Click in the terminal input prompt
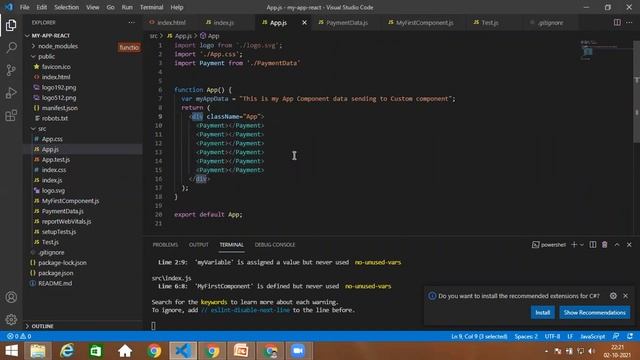Image resolution: width=640 pixels, height=360 pixels. (x=153, y=326)
